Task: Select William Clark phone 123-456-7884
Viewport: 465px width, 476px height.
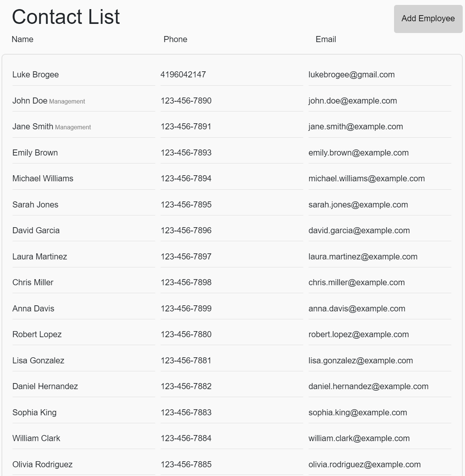Action: (x=186, y=438)
